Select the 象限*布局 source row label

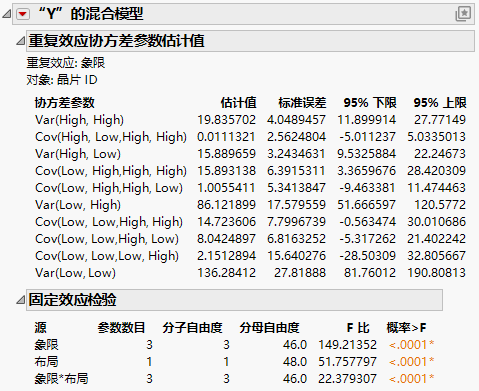point(61,379)
